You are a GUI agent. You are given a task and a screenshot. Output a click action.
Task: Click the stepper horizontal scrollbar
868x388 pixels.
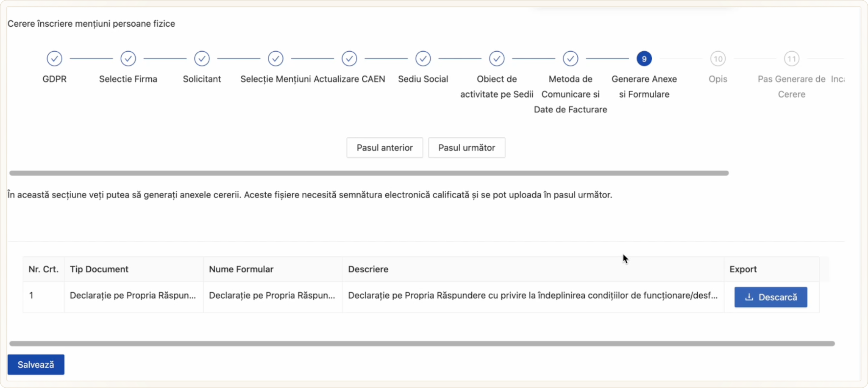[x=369, y=173]
